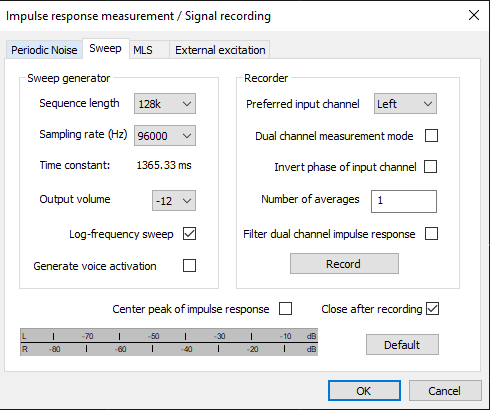The image size is (490, 410).
Task: Click the Recorder group label
Action: click(266, 78)
